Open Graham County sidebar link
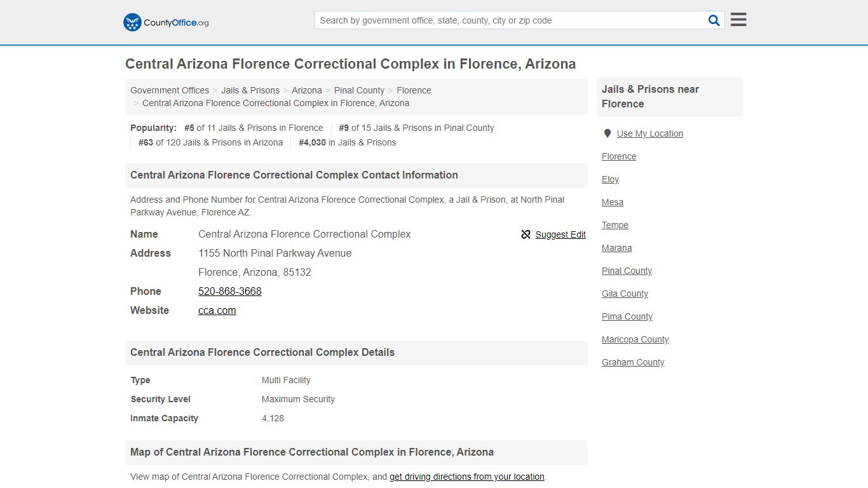Image resolution: width=868 pixels, height=488 pixels. click(633, 362)
